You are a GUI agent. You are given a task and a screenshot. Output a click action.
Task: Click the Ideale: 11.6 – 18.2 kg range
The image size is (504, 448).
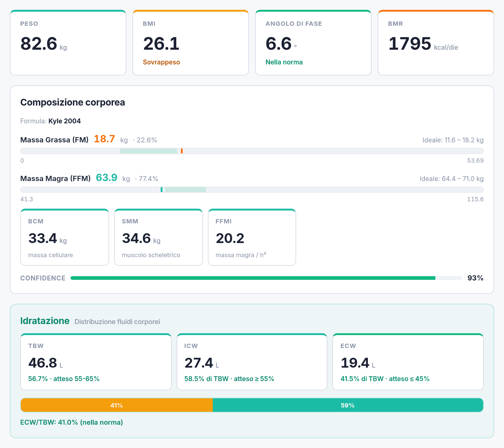(453, 140)
